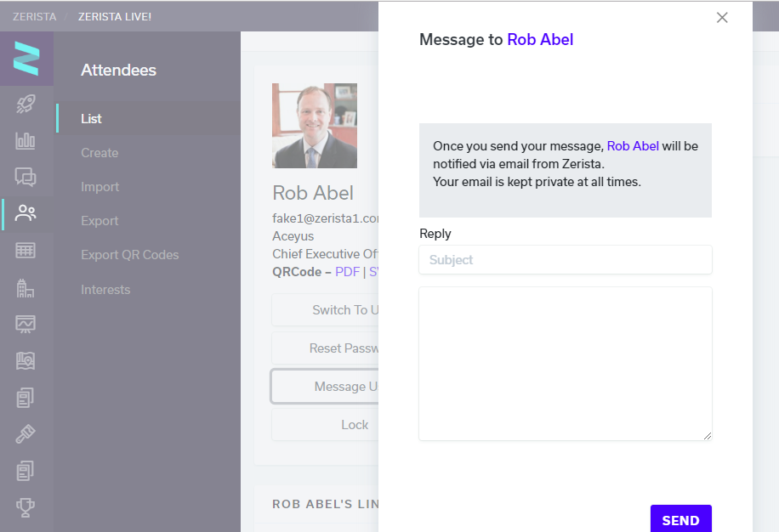The height and width of the screenshot is (532, 779).
Task: Click the SEND button
Action: 680,519
